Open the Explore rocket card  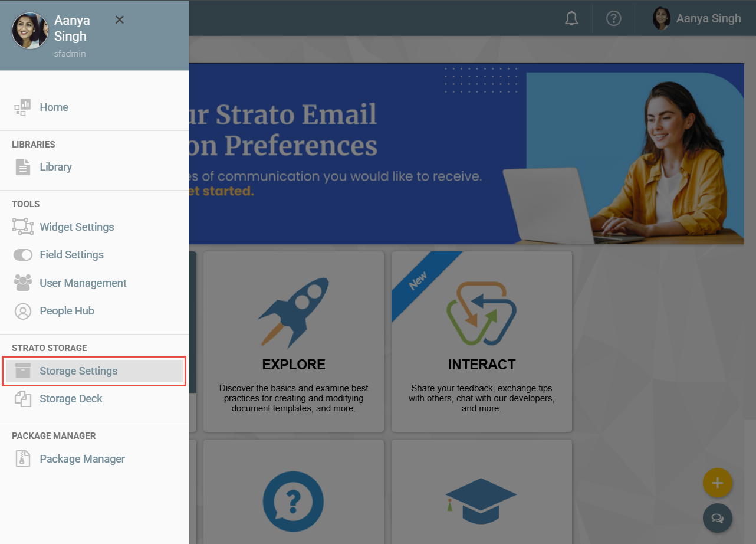tap(294, 341)
